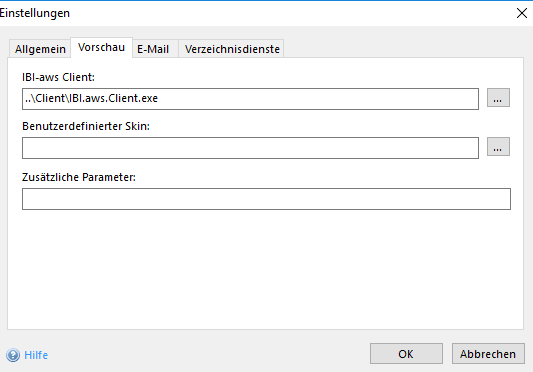Browse for IBI-aws Client executable
Screen dimensions: 533x372
498,98
